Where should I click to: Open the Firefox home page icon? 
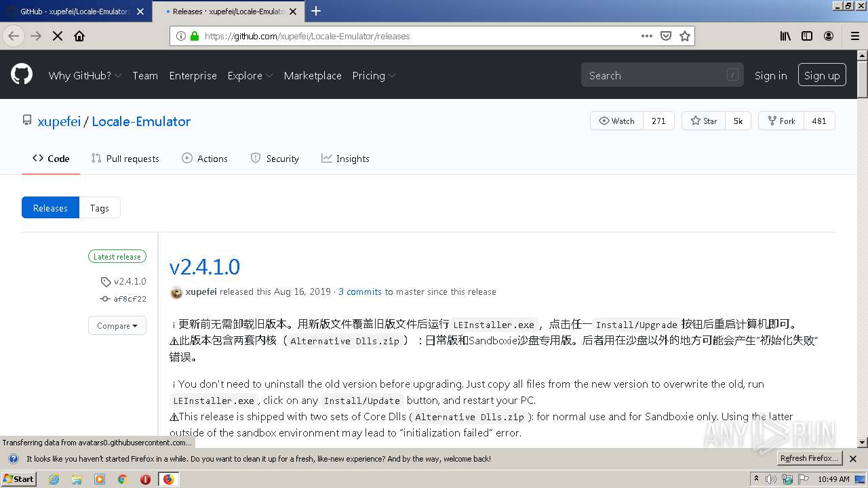point(79,36)
